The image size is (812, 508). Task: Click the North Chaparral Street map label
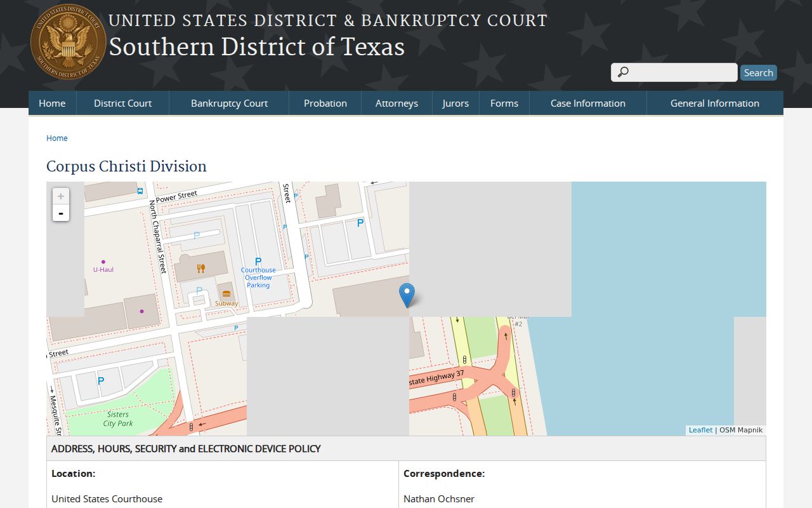click(158, 236)
